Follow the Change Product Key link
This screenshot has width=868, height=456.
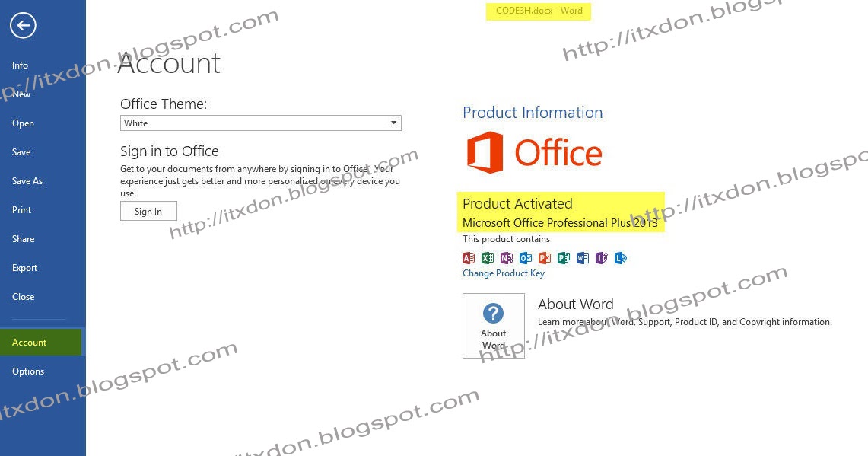coord(503,273)
